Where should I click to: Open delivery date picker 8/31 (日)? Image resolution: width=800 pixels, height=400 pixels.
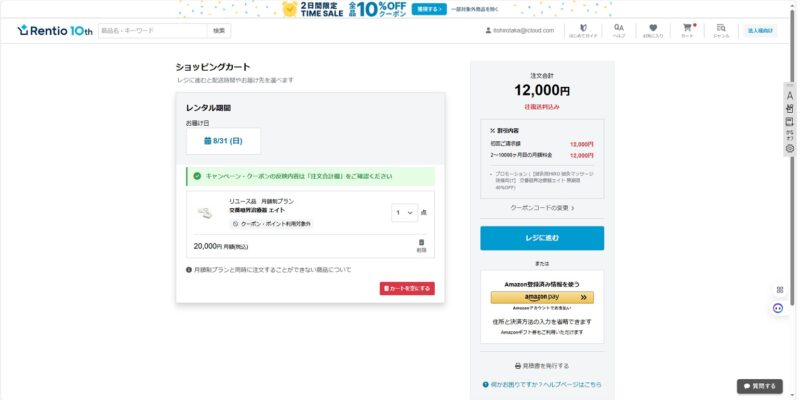pyautogui.click(x=223, y=141)
